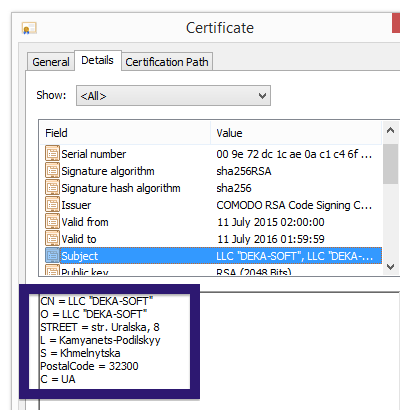
Task: Select the Valid from row label
Action: (85, 222)
